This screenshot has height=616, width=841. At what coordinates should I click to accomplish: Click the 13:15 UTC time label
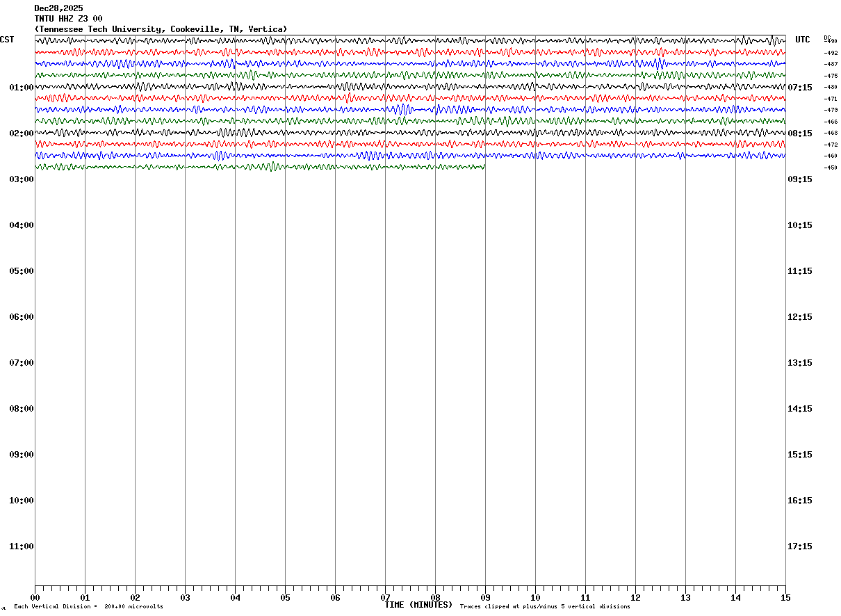800,363
